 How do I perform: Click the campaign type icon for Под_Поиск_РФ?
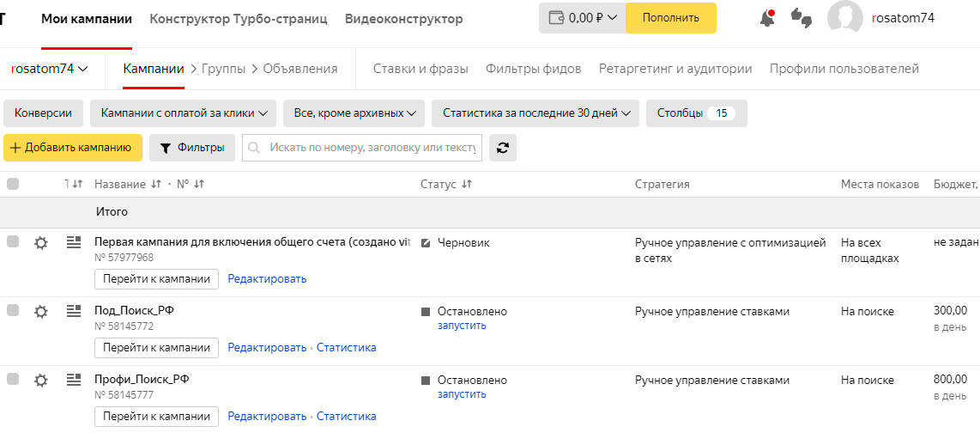point(74,311)
